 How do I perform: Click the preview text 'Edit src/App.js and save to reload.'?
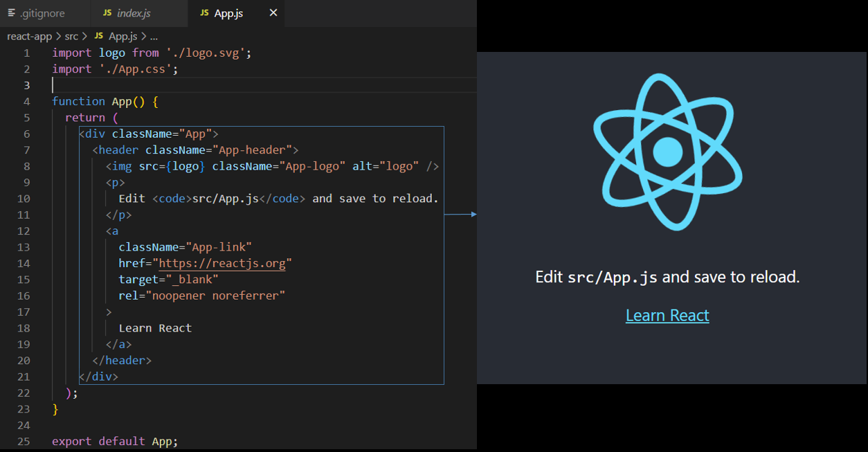(667, 277)
